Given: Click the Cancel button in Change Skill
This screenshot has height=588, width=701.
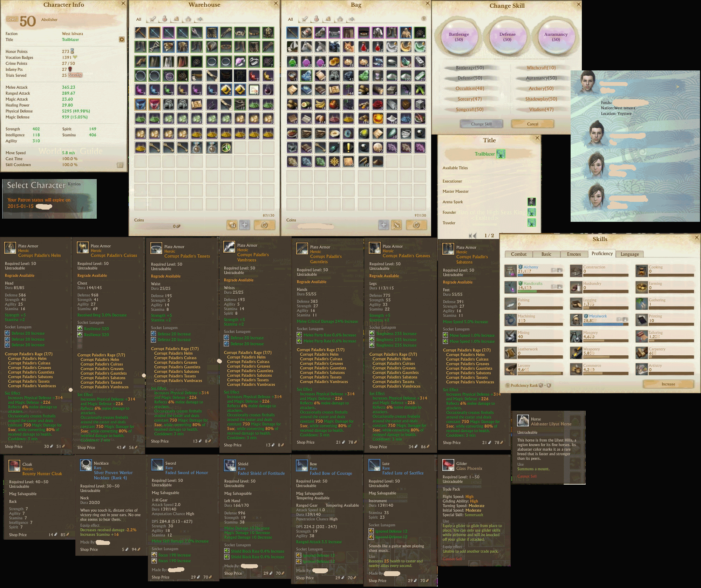Looking at the screenshot, I should (532, 124).
